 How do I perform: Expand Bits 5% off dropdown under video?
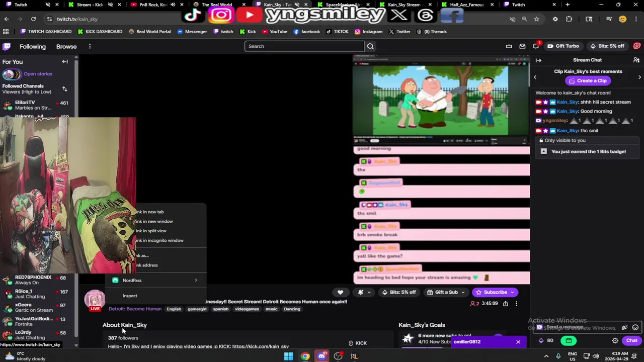click(x=399, y=292)
